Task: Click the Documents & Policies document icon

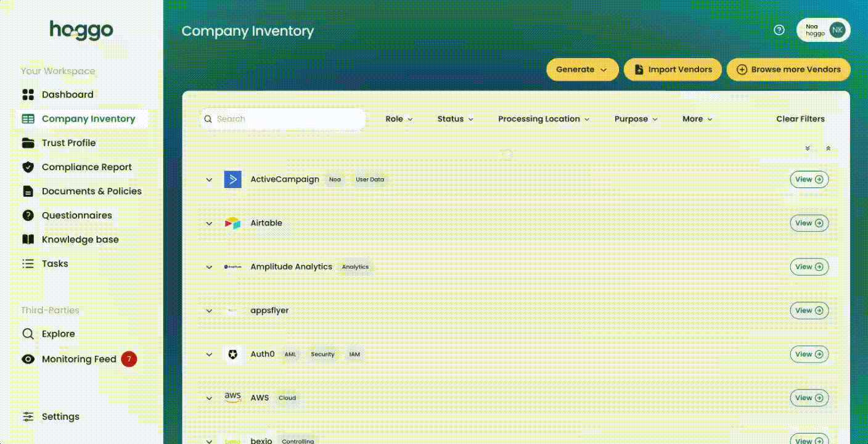Action: click(x=28, y=191)
